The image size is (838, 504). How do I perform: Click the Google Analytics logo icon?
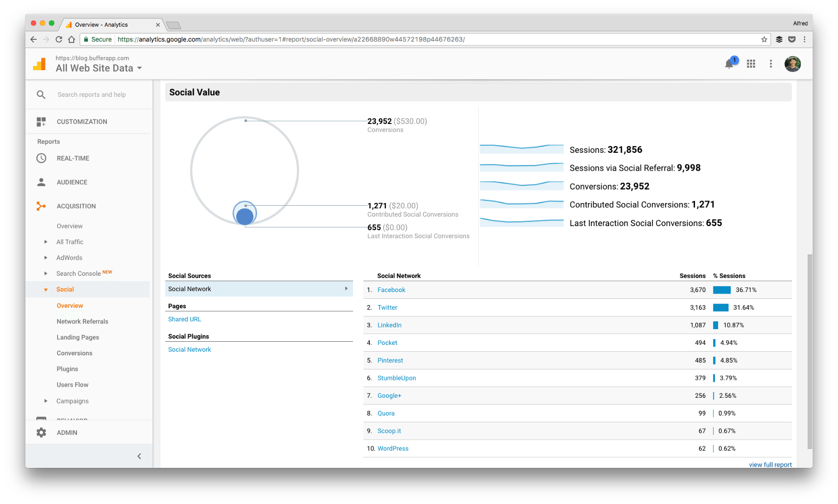(x=40, y=64)
